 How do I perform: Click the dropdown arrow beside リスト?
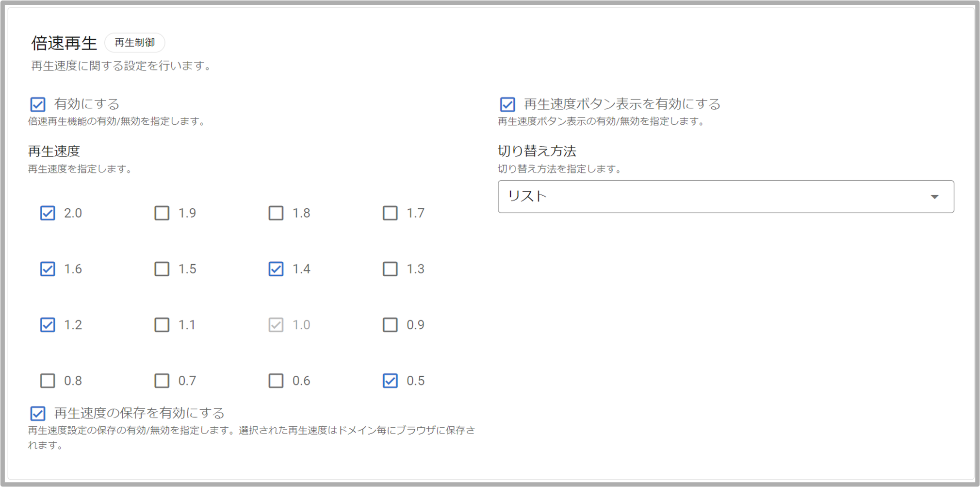point(934,197)
